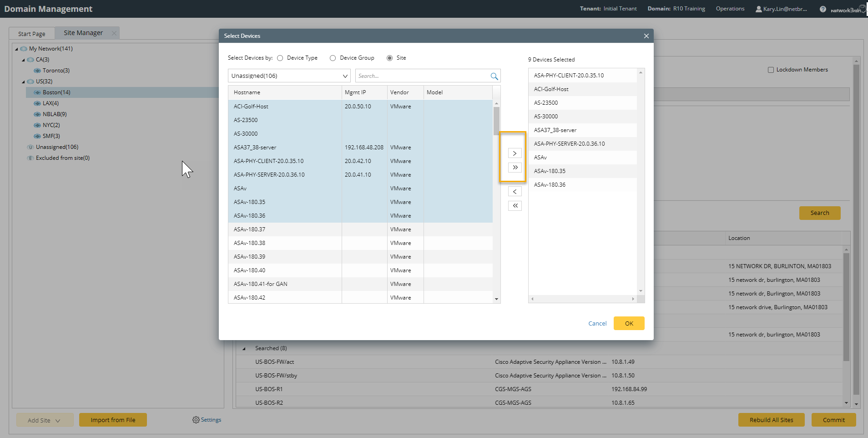Open the Add Site dropdown
868x438 pixels.
coord(45,420)
